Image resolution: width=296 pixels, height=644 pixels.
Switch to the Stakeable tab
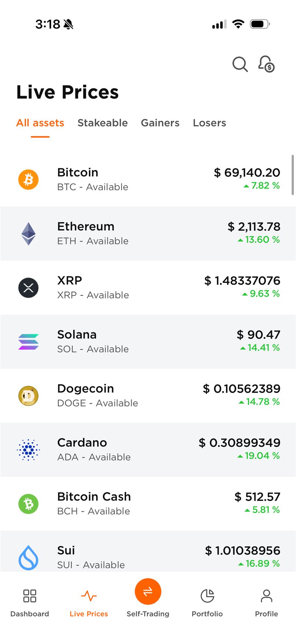point(102,123)
